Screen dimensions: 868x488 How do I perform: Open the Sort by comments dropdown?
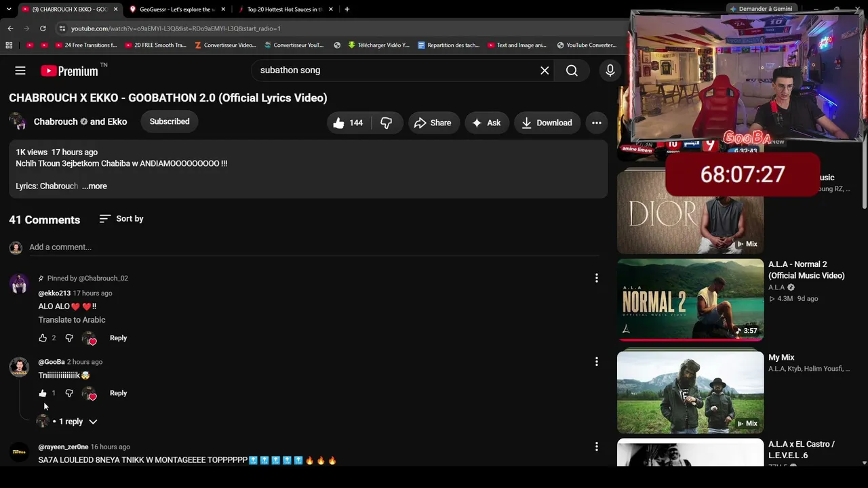point(121,219)
